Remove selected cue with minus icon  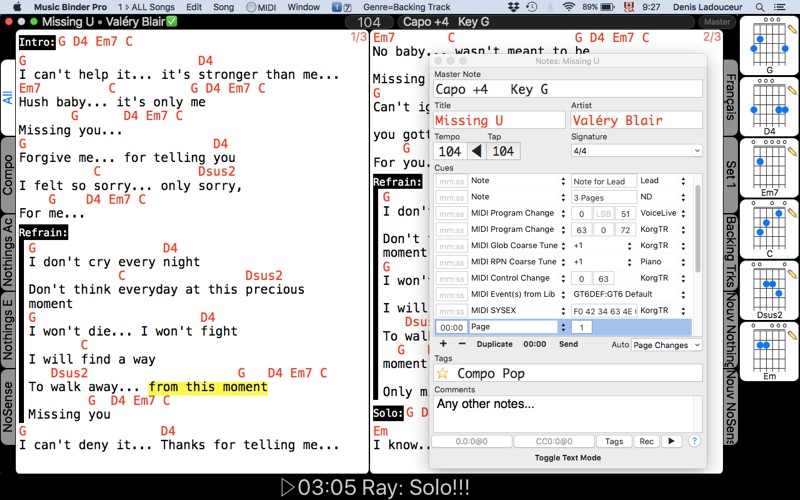(462, 344)
